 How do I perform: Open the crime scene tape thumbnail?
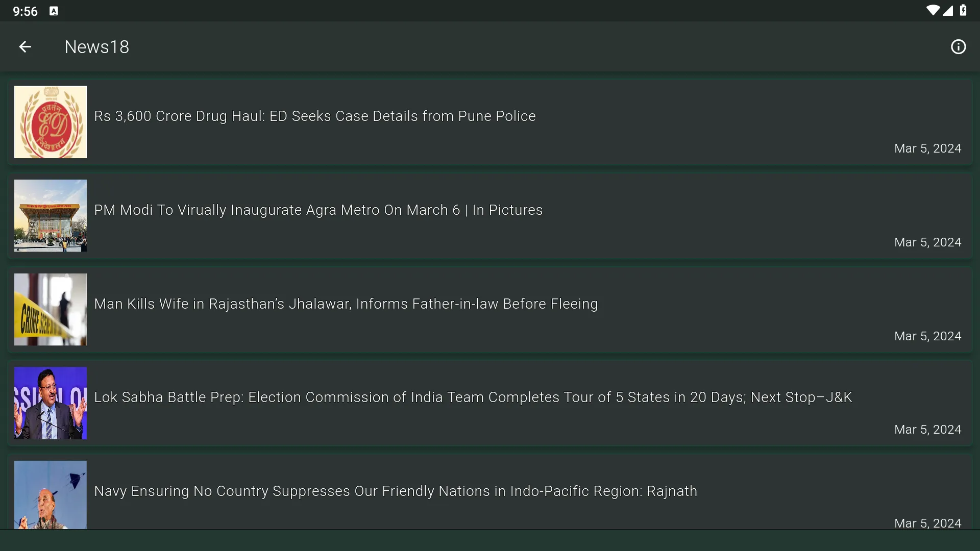click(51, 310)
